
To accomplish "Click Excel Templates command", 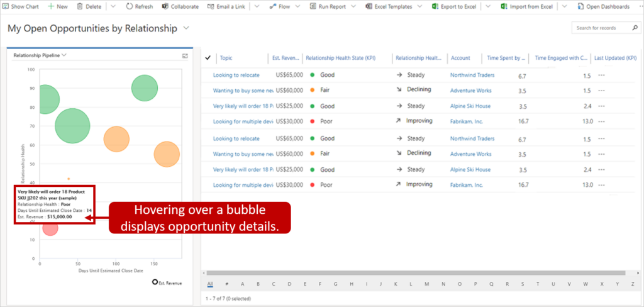I will point(389,6).
